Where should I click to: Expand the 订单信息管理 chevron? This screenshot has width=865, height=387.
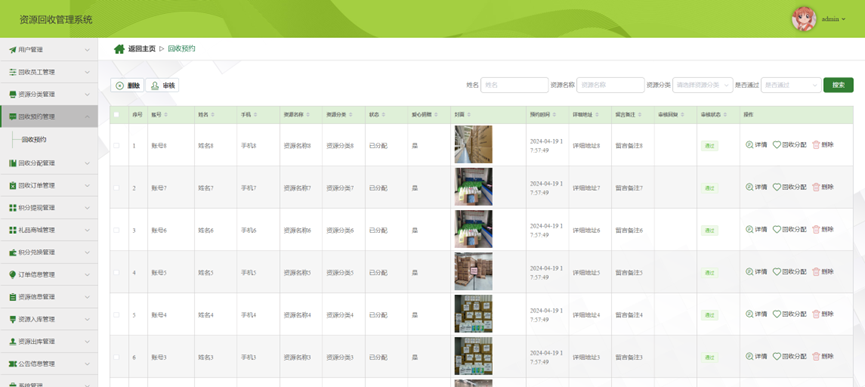coord(87,275)
